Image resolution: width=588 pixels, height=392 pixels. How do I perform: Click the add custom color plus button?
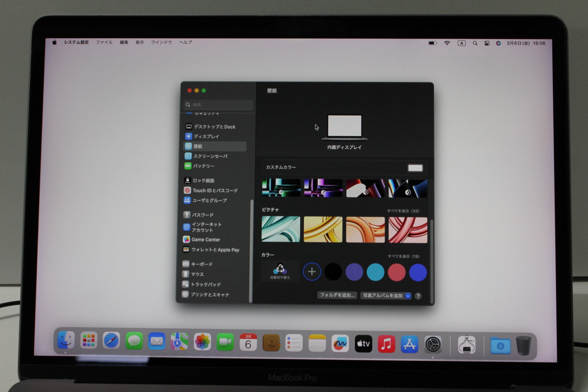[x=312, y=272]
